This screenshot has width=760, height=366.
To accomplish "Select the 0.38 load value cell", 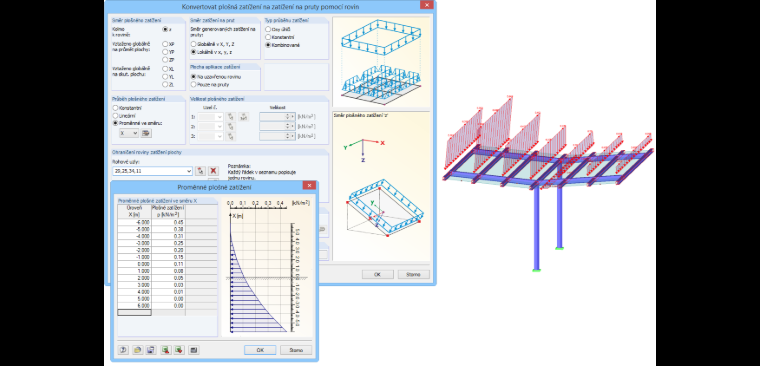I will pos(168,229).
